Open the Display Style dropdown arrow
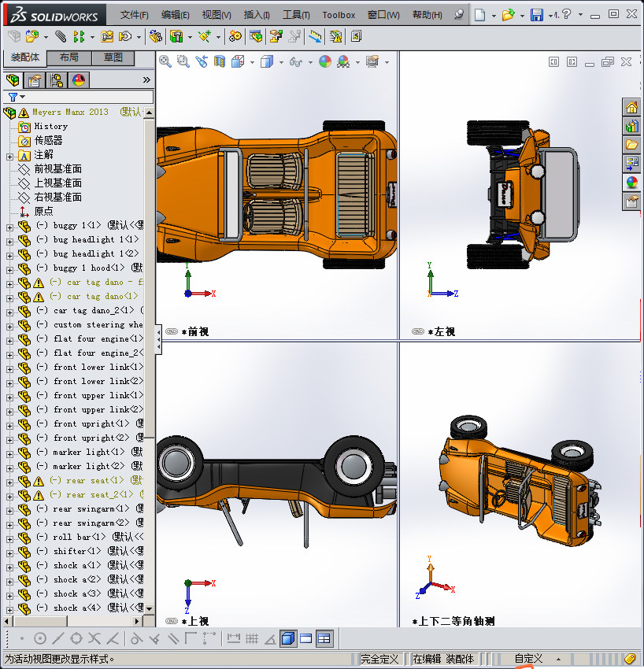Screen dimensions: 644x669 [281, 62]
